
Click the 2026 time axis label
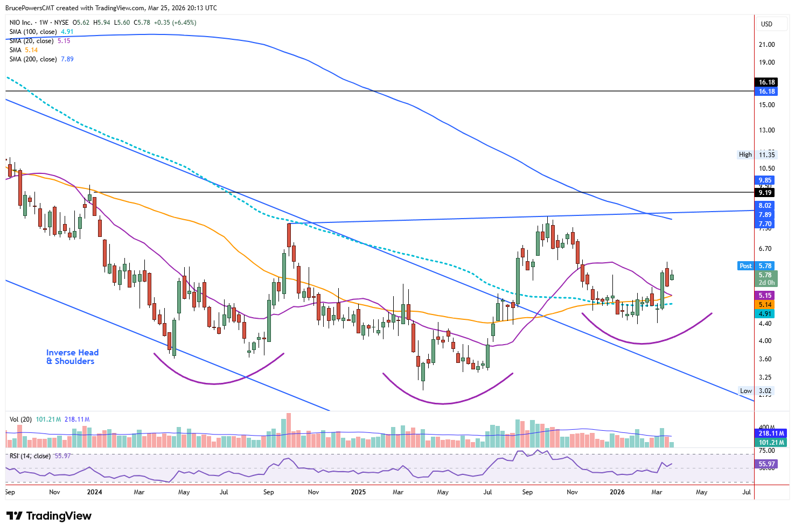click(x=617, y=492)
